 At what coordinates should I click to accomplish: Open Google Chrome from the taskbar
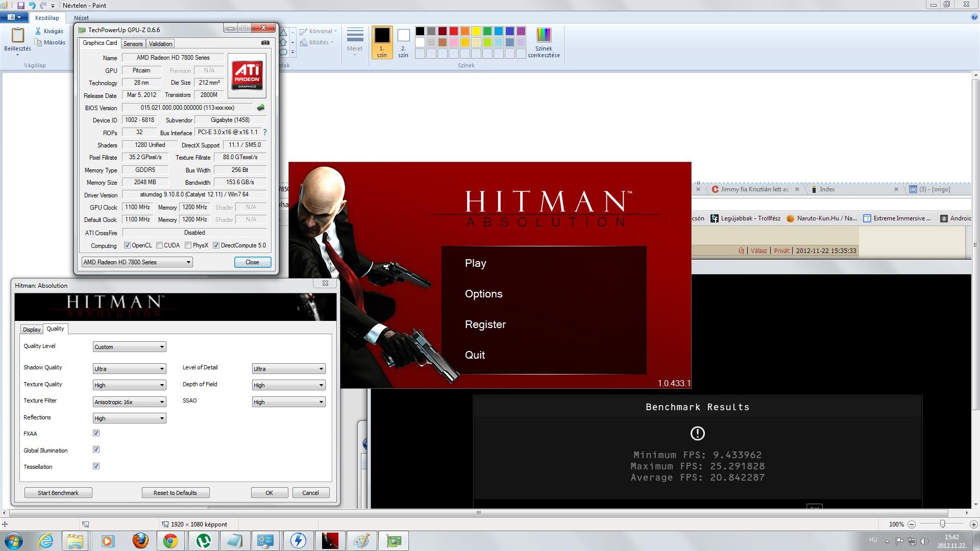170,540
